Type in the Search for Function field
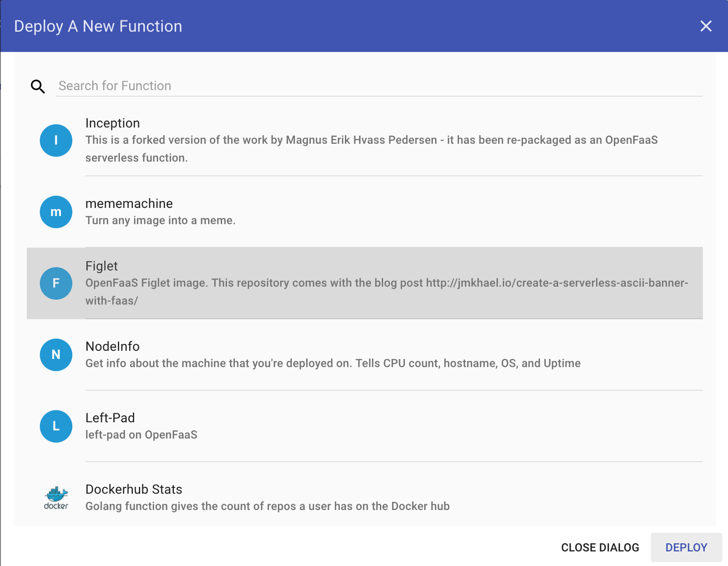728x566 pixels. (x=379, y=86)
